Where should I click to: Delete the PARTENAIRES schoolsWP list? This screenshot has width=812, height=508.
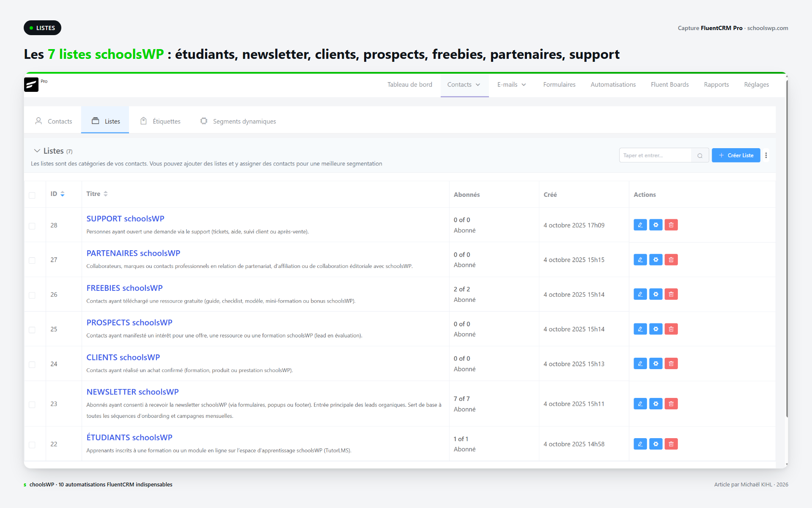point(671,260)
